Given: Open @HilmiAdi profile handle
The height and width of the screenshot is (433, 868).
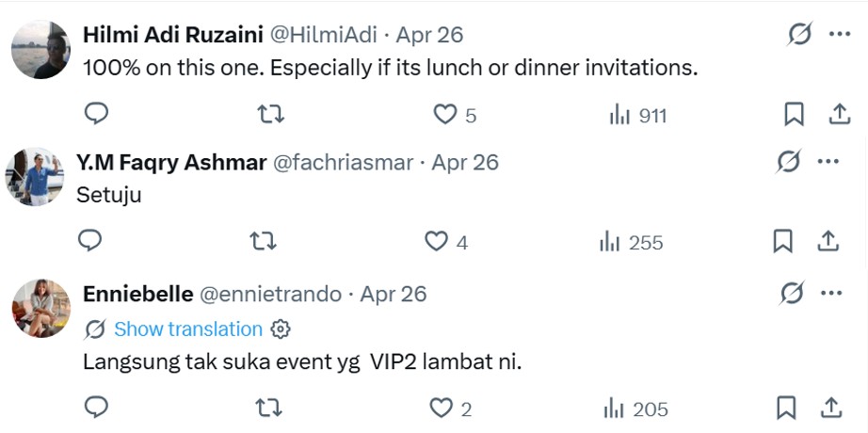Looking at the screenshot, I should pos(323,35).
